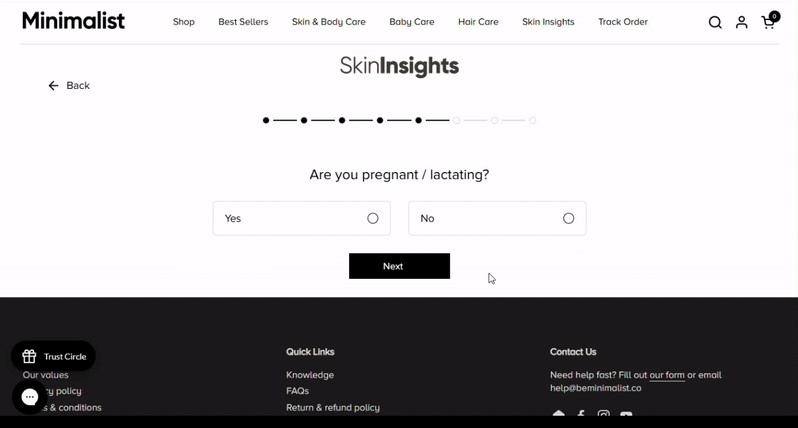
Task: Go to Baby Care menu
Action: coord(412,22)
